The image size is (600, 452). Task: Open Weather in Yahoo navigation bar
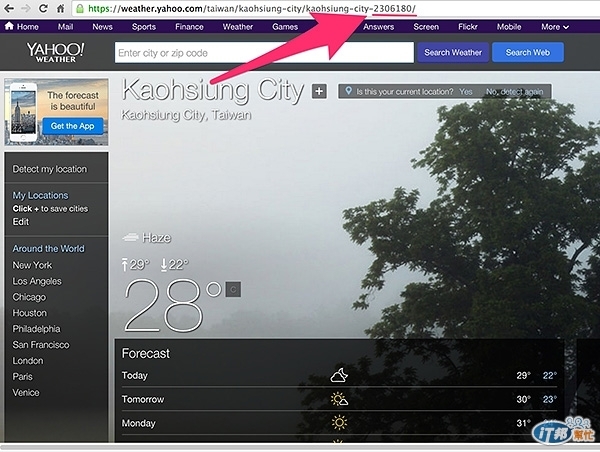[x=238, y=27]
